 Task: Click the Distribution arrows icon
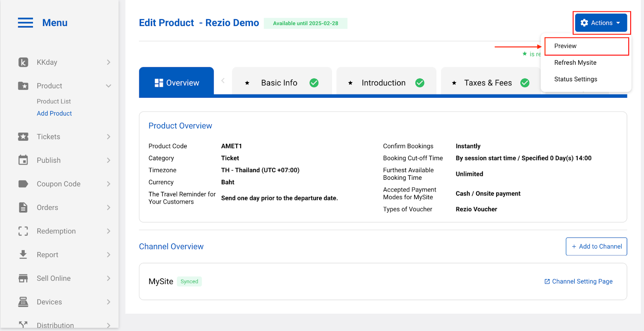point(23,324)
